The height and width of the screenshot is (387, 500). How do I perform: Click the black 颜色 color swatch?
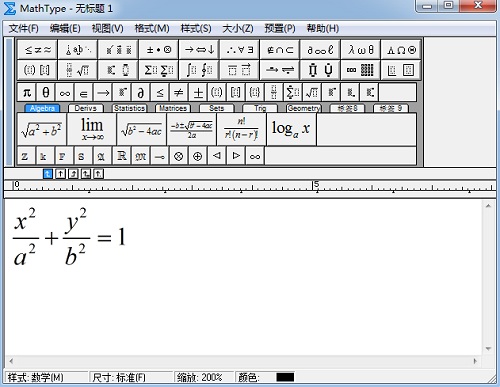[x=285, y=377]
